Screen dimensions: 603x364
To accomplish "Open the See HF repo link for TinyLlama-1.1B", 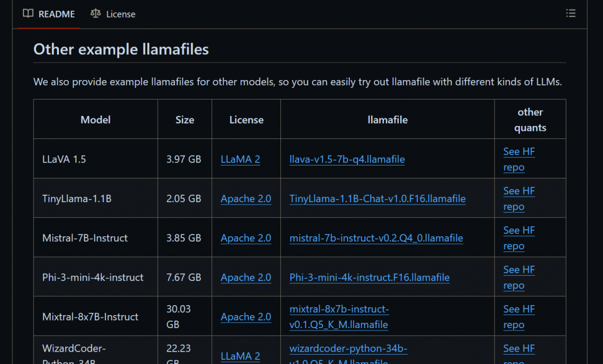I will [519, 198].
